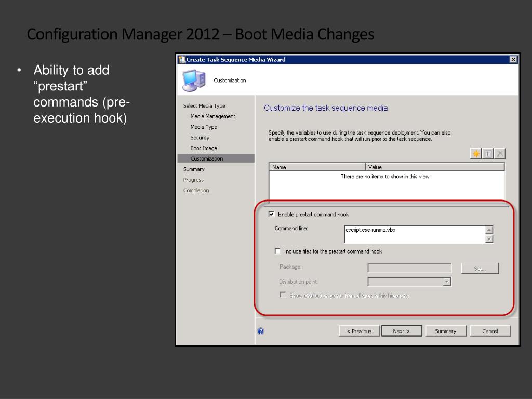
Task: Uncheck Enable prestart command hook
Action: (271, 214)
